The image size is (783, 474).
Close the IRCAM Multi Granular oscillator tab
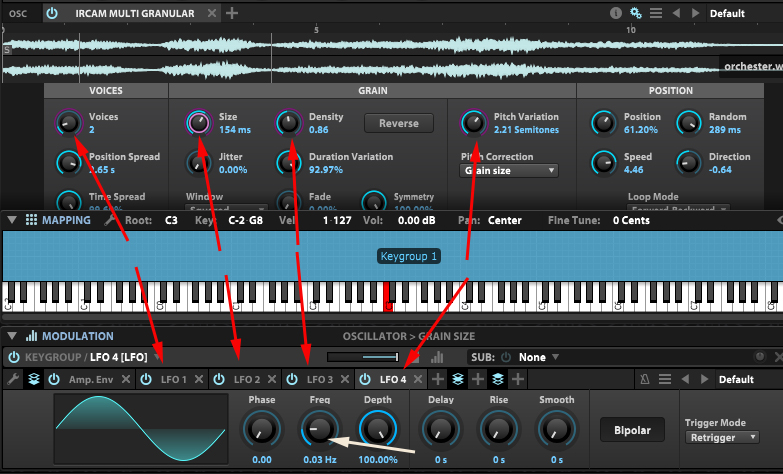[212, 13]
